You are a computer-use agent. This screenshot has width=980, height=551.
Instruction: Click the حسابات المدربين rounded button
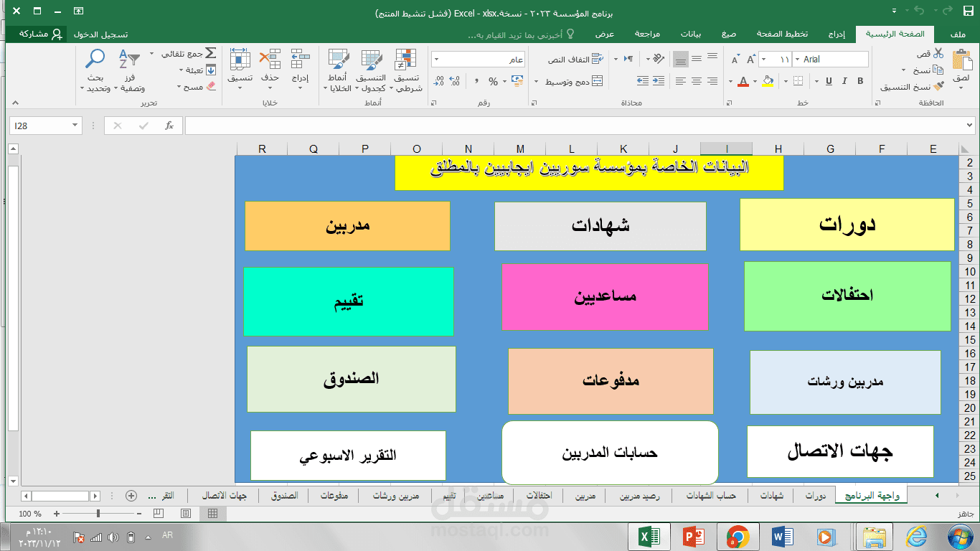click(610, 453)
